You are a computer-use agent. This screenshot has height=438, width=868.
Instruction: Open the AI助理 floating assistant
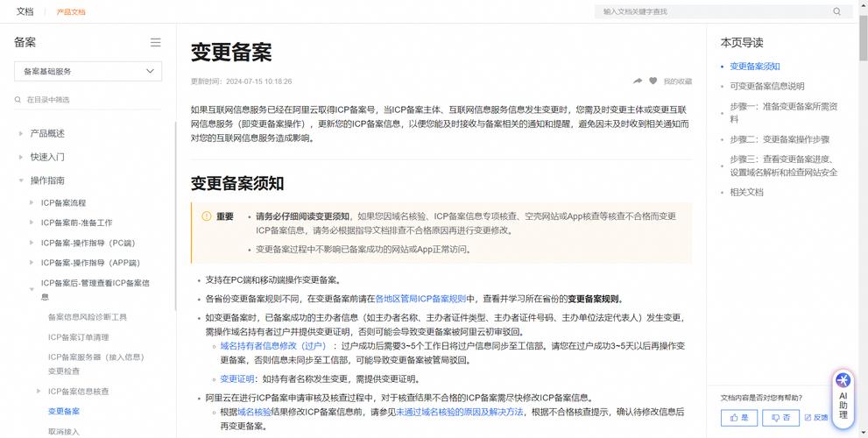843,397
